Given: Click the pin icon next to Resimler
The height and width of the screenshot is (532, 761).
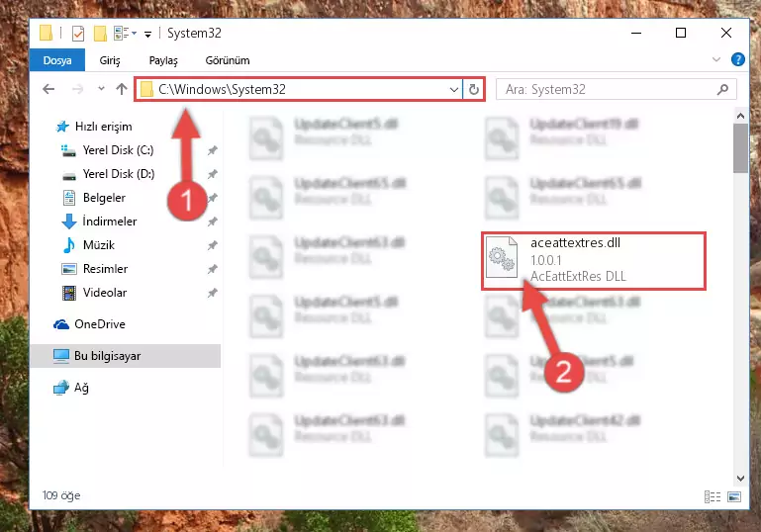Looking at the screenshot, I should 212,269.
